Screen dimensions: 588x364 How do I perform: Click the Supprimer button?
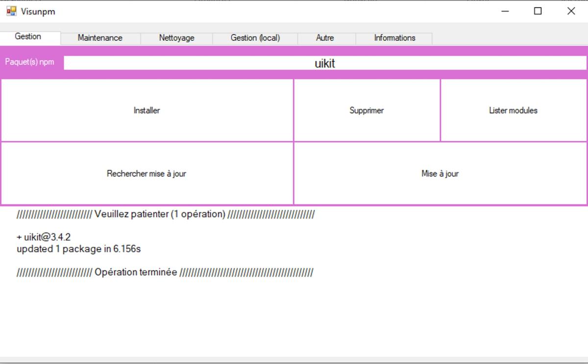click(367, 110)
